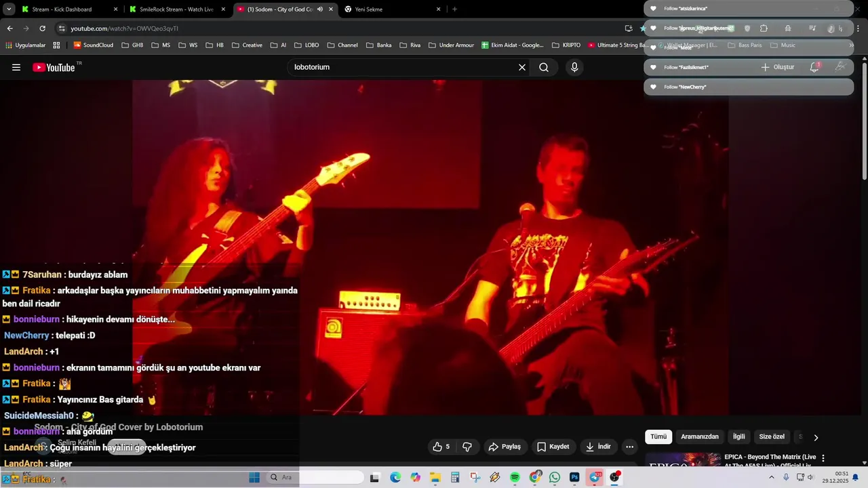Click Follow "atsizkarinca" notification
Image resolution: width=868 pixels, height=488 pixels.
click(749, 8)
